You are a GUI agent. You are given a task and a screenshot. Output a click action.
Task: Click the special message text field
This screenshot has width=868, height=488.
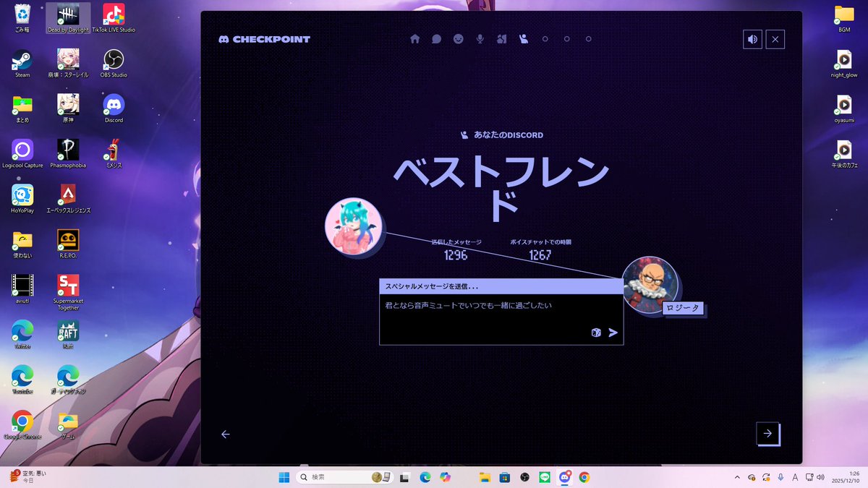[x=501, y=319]
